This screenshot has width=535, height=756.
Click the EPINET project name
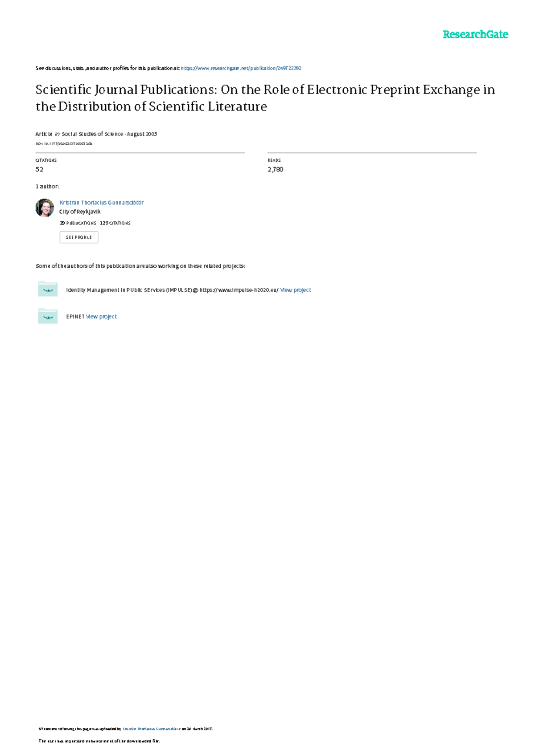pyautogui.click(x=75, y=317)
